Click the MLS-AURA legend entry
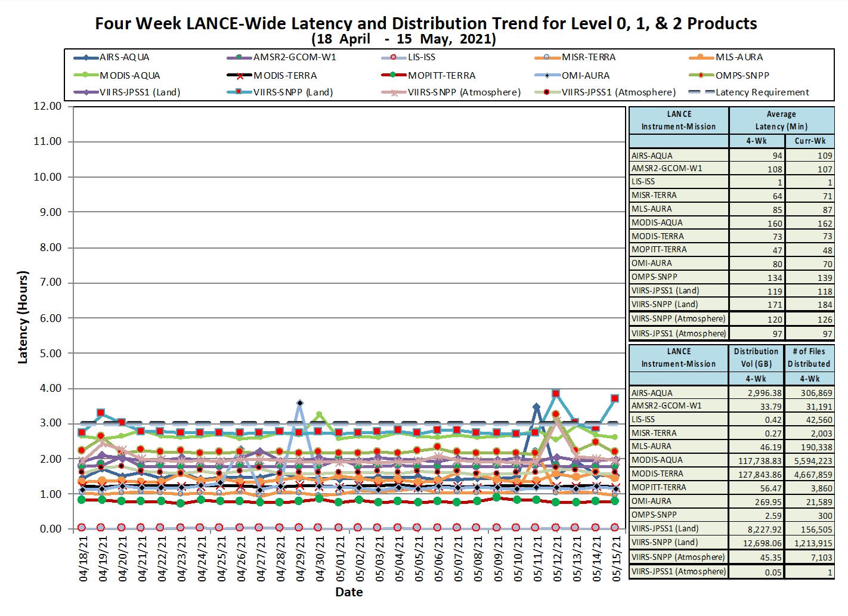This screenshot has width=848, height=616. pyautogui.click(x=726, y=57)
